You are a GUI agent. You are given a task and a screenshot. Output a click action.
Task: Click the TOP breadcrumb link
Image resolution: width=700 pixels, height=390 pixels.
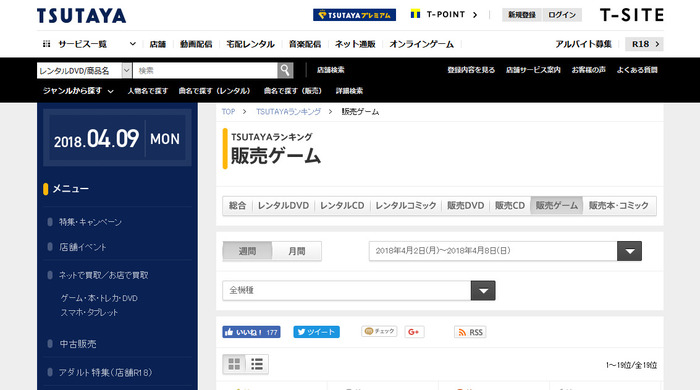point(228,112)
